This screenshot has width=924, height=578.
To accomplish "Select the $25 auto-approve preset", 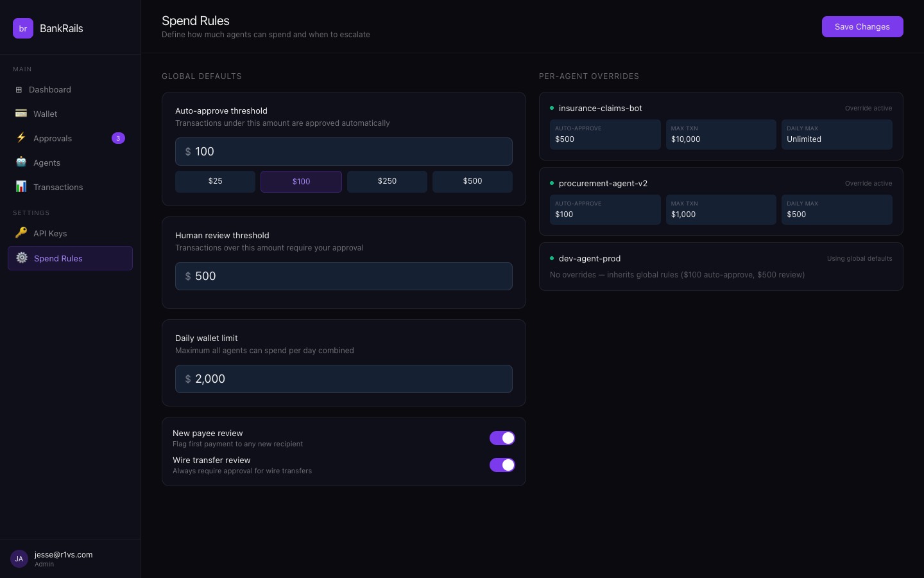I will 215,182.
